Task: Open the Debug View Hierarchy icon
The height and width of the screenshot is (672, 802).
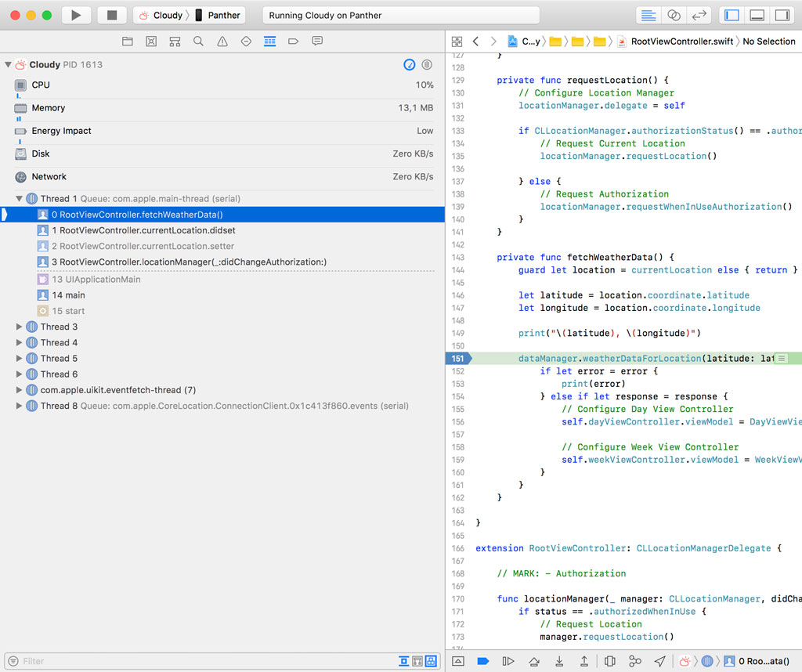Action: coord(610,661)
